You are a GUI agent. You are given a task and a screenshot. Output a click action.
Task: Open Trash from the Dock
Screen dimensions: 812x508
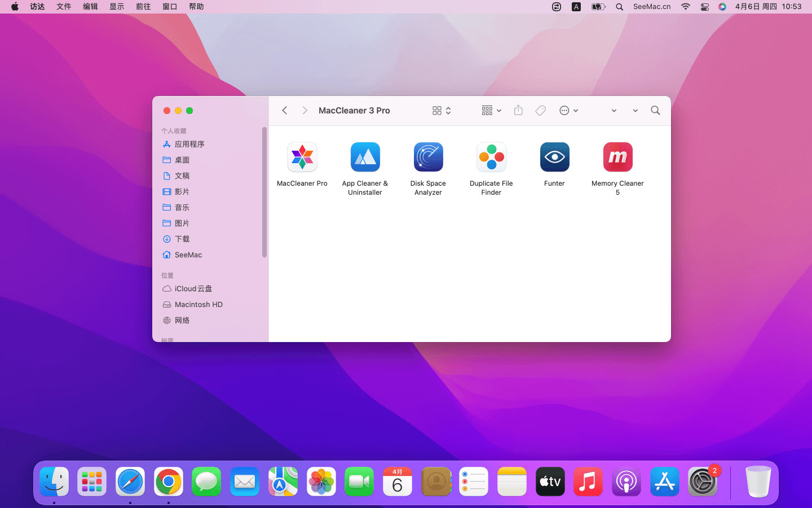click(758, 482)
